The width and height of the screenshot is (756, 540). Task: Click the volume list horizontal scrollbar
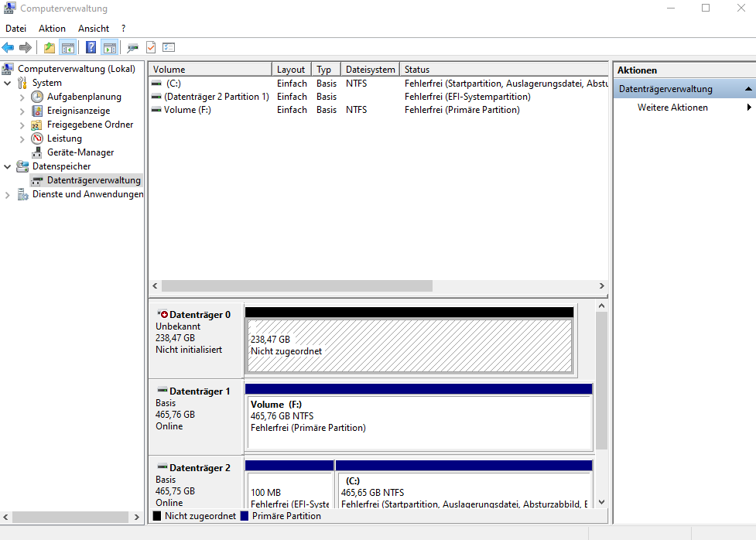[x=297, y=286]
